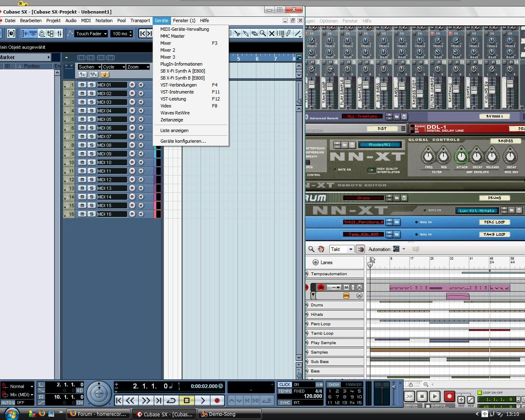Solo track MIDI 03
Image resolution: width=525 pixels, height=420 pixels.
click(91, 102)
